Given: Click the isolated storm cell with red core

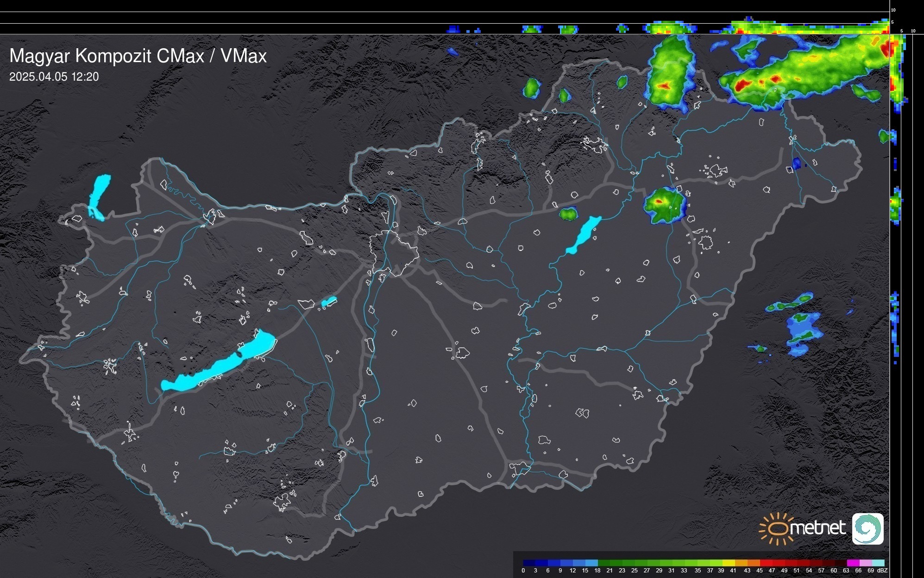Looking at the screenshot, I should (664, 204).
